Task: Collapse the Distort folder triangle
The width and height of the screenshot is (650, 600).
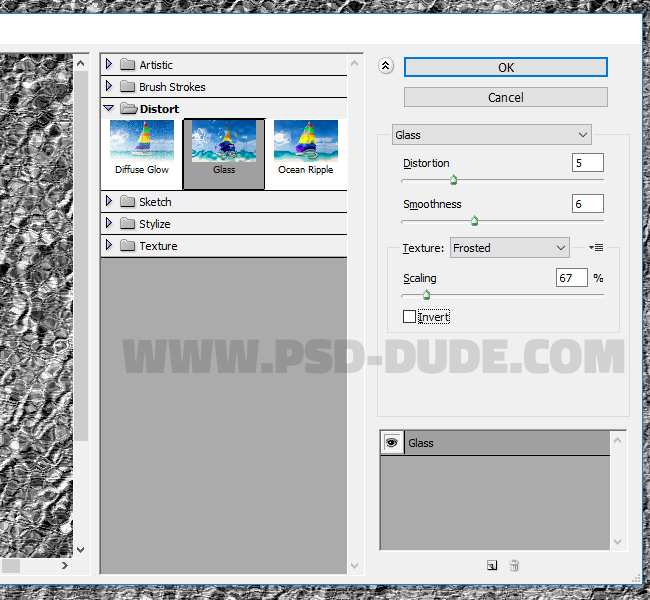Action: coord(109,108)
